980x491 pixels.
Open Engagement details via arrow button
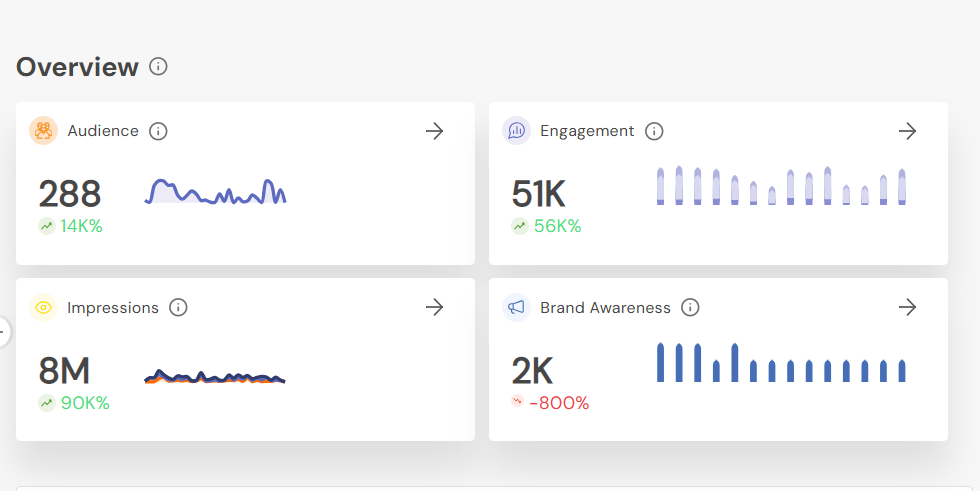pyautogui.click(x=907, y=131)
